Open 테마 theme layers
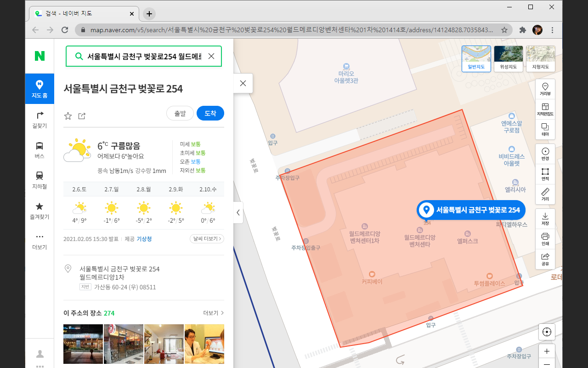Image resolution: width=588 pixels, height=368 pixels. point(545,130)
